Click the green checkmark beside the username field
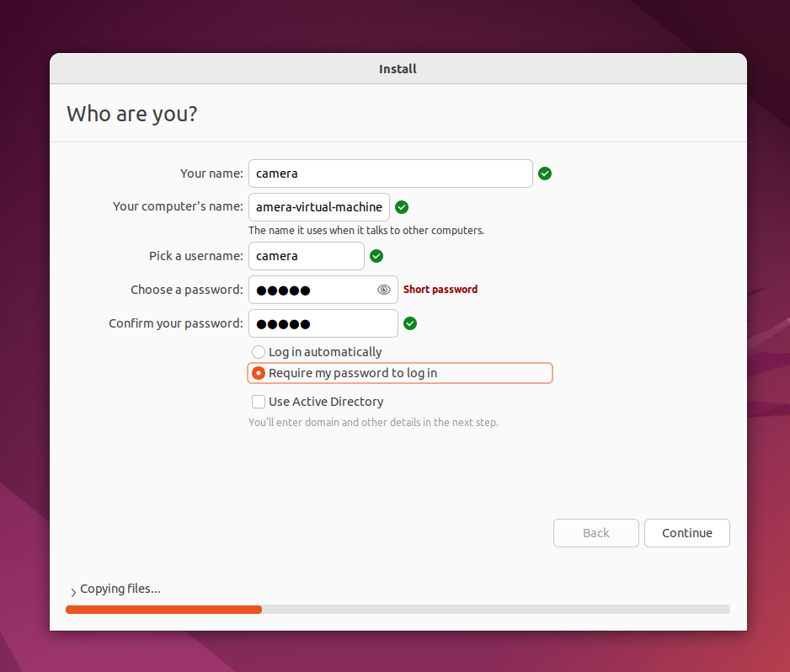The width and height of the screenshot is (790, 672). [x=376, y=256]
